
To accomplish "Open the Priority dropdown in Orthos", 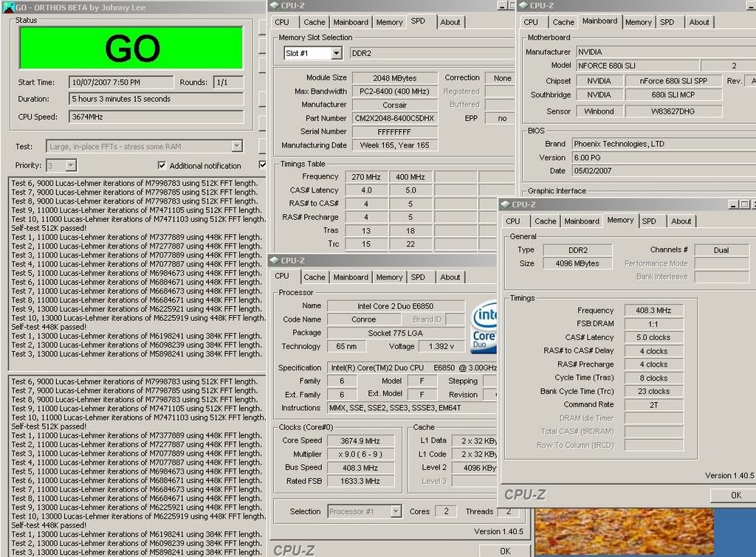I will tap(71, 165).
